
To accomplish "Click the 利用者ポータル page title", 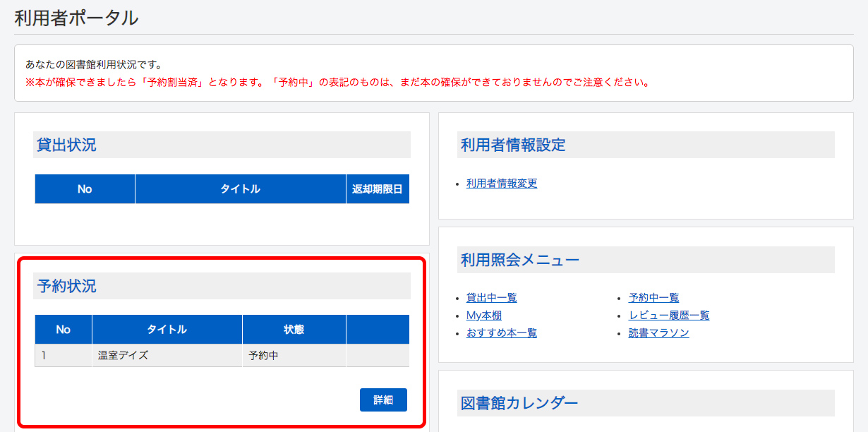I will coord(76,18).
